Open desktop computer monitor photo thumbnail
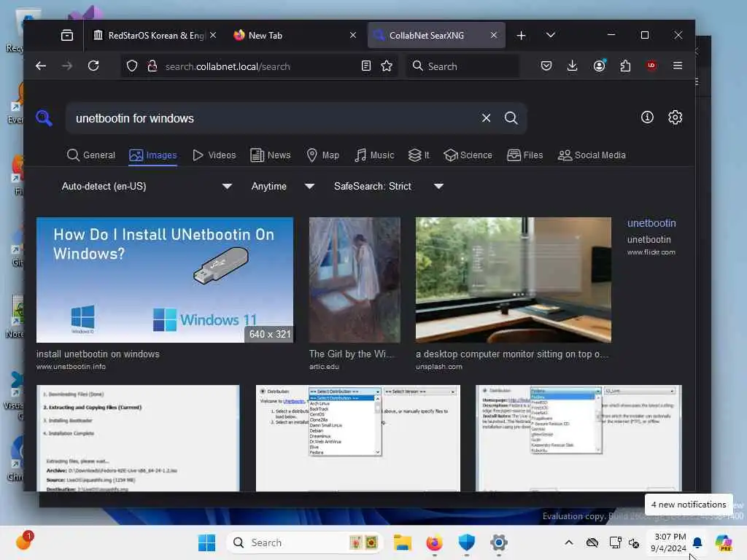Image resolution: width=747 pixels, height=560 pixels. [513, 280]
